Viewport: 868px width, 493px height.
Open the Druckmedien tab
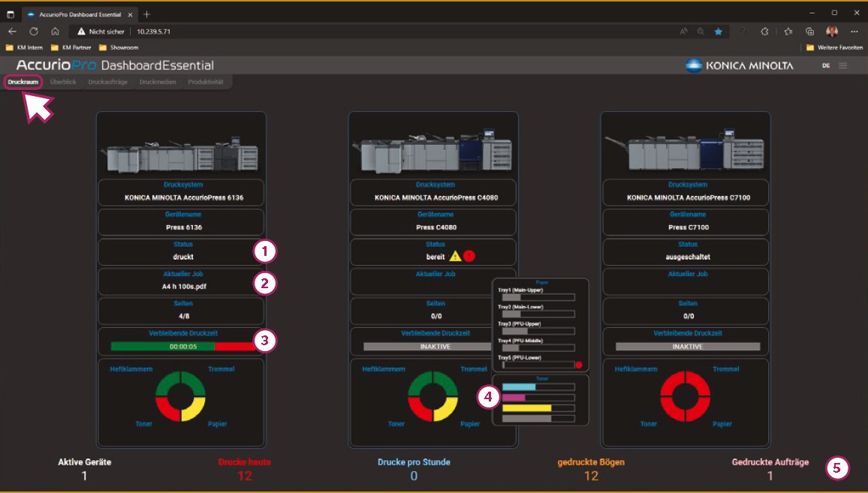[158, 82]
